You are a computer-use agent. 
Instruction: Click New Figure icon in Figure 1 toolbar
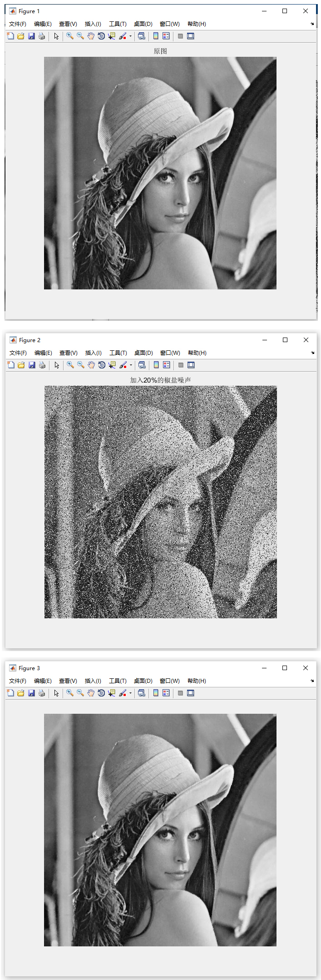(10, 36)
